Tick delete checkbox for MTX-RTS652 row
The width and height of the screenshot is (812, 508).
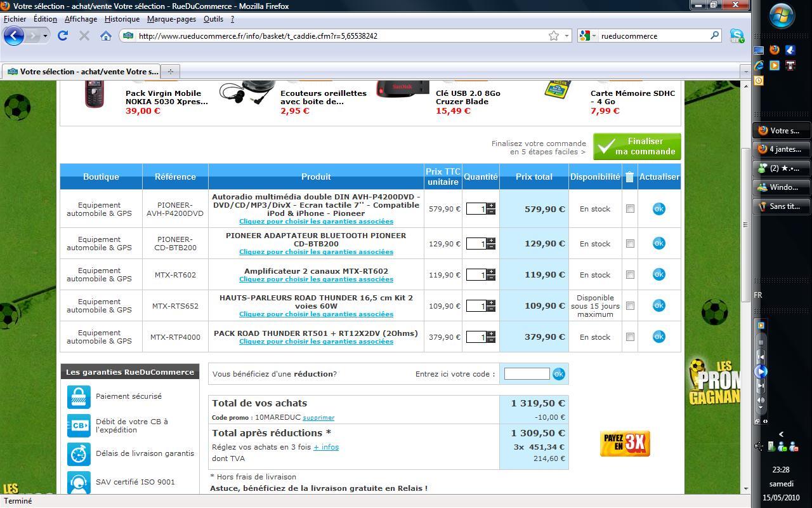630,305
